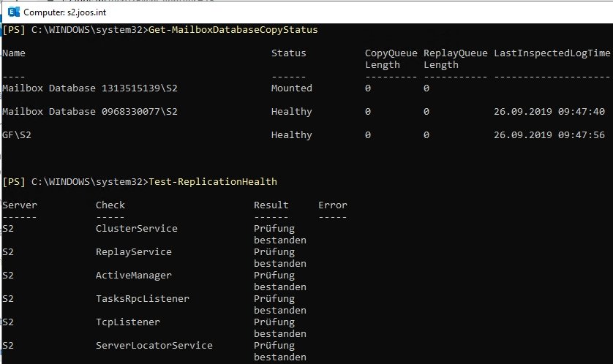Select the 'Mailbox Database 0968330077\S2' entry
Image resolution: width=613 pixels, height=364 pixels.
pyautogui.click(x=90, y=112)
